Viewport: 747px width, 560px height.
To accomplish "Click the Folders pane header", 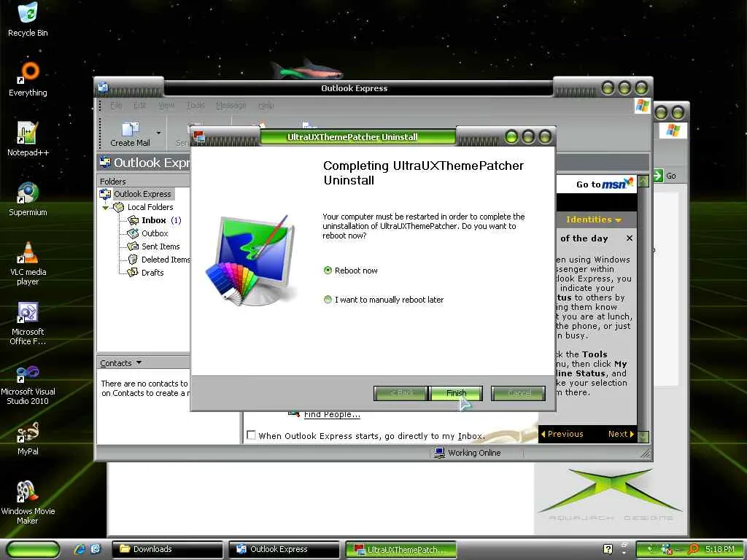I will (x=143, y=181).
